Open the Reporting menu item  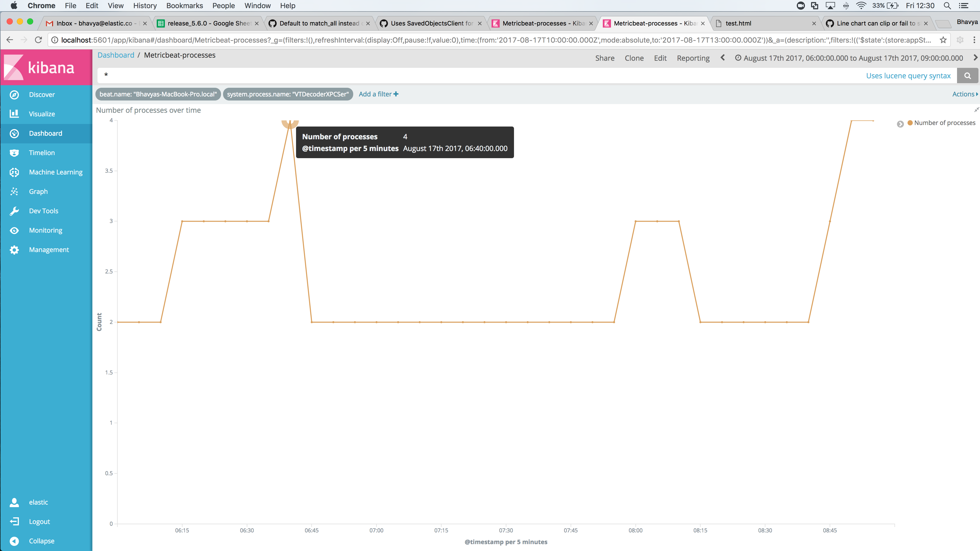(x=693, y=58)
